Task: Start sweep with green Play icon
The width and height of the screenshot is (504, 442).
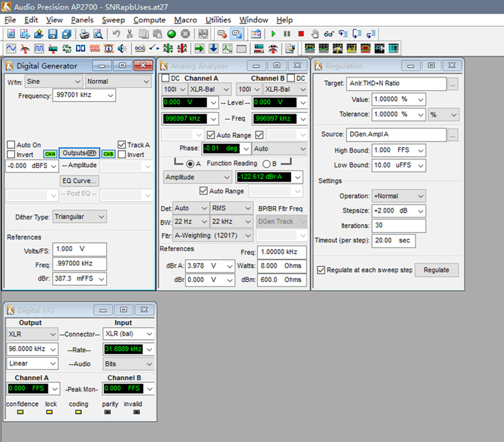Action: point(274,34)
